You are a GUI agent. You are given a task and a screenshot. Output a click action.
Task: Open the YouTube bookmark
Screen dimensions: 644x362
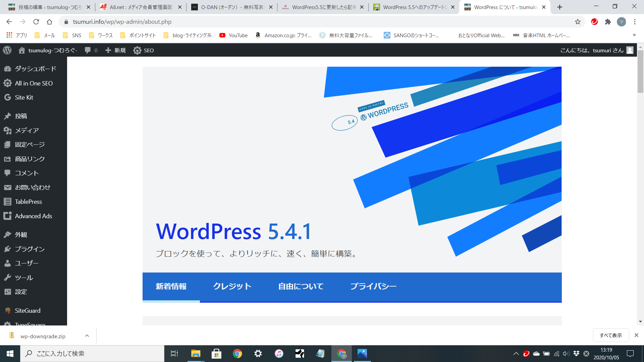(234, 35)
